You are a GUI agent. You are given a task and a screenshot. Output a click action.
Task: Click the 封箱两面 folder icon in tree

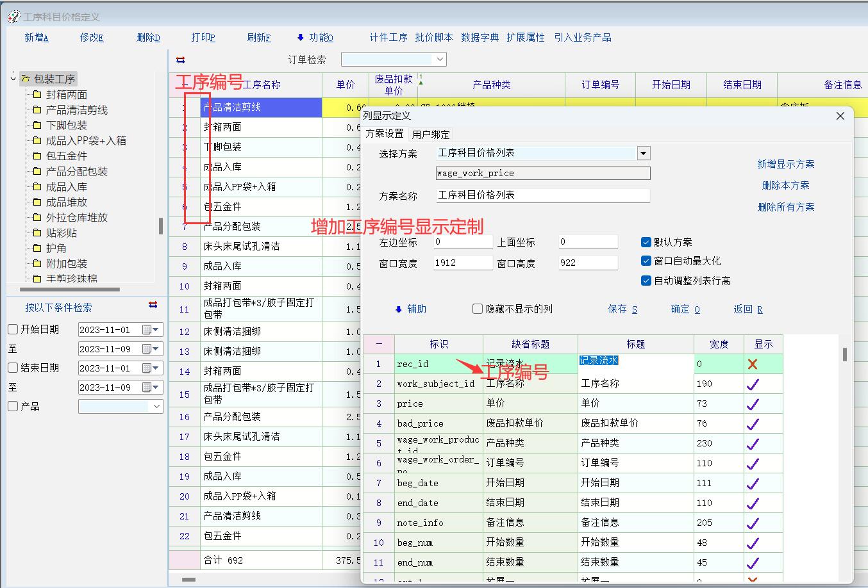37,95
